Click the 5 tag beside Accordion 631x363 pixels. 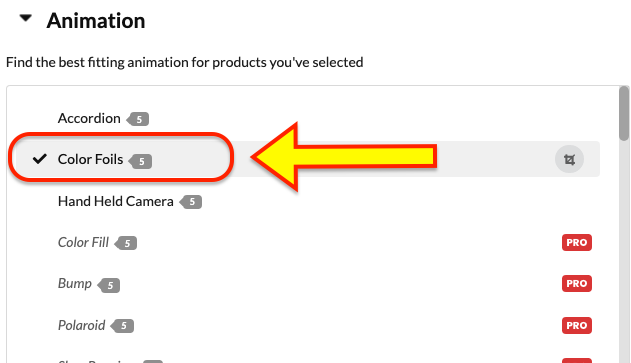138,119
